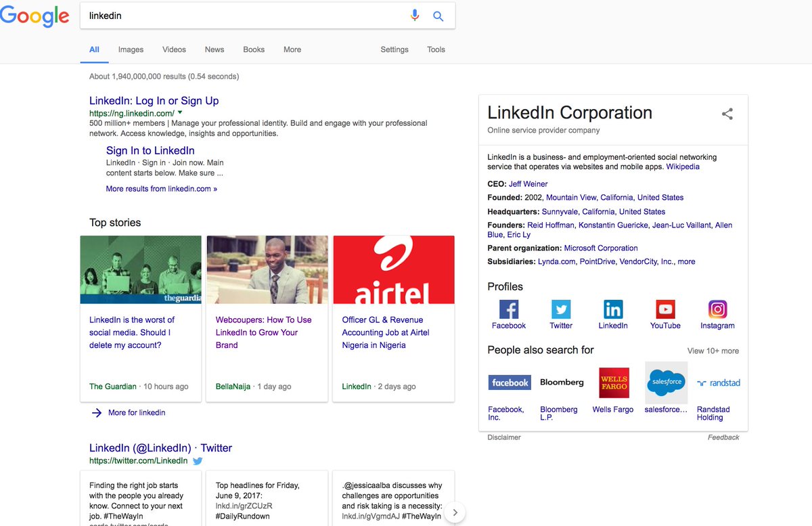Click the Randstad Holding logo thumbnail

[719, 382]
